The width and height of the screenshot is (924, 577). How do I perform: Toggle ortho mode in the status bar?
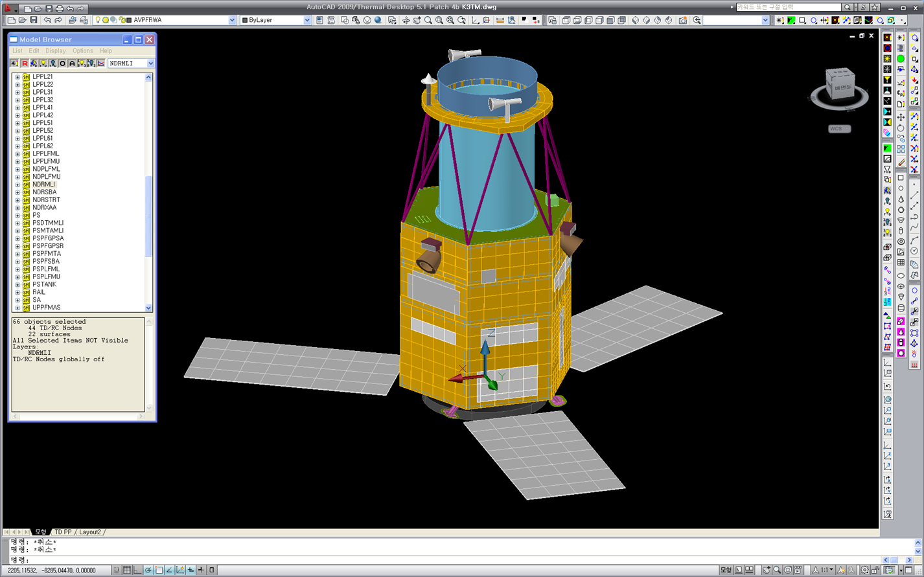137,570
